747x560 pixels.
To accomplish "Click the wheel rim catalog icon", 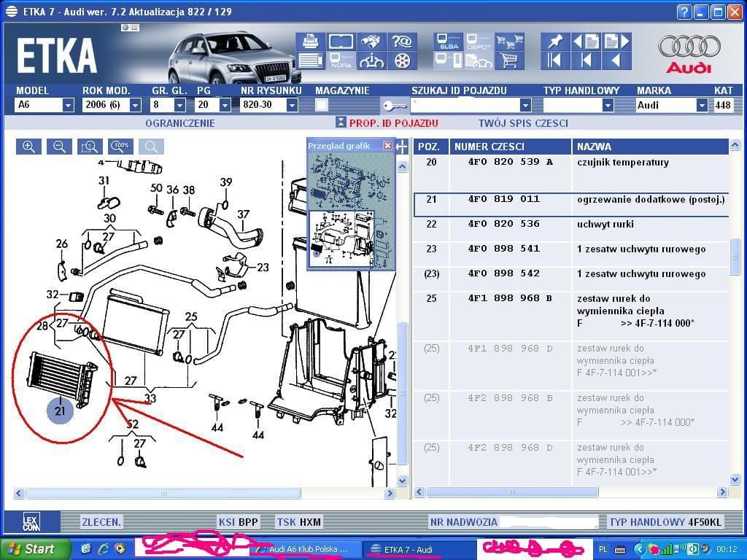I will tap(402, 61).
